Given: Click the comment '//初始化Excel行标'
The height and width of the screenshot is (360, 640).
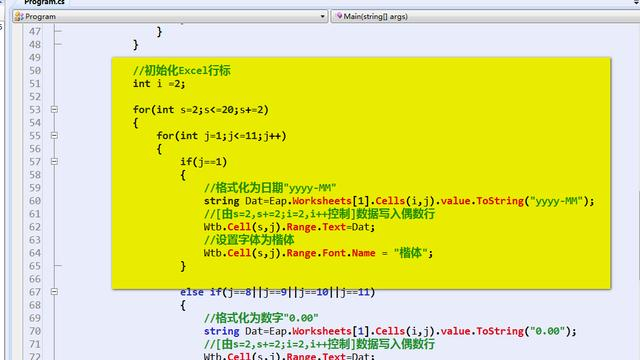Looking at the screenshot, I should click(x=182, y=71).
